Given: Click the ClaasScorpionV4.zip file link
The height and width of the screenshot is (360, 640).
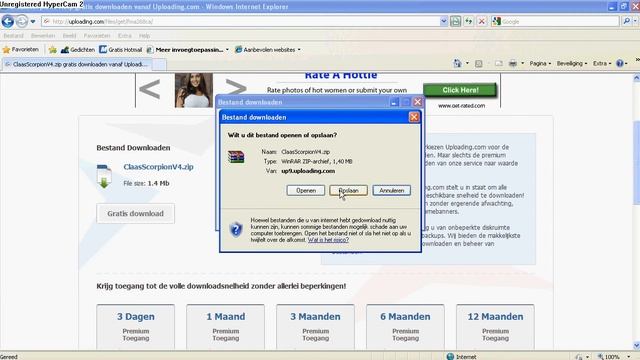Looking at the screenshot, I should 158,167.
